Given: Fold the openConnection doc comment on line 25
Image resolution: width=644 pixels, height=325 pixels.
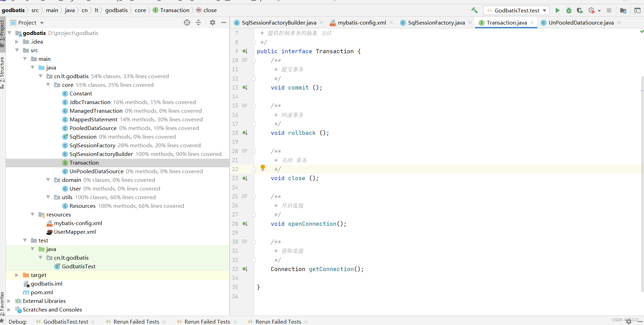Looking at the screenshot, I should (254, 197).
